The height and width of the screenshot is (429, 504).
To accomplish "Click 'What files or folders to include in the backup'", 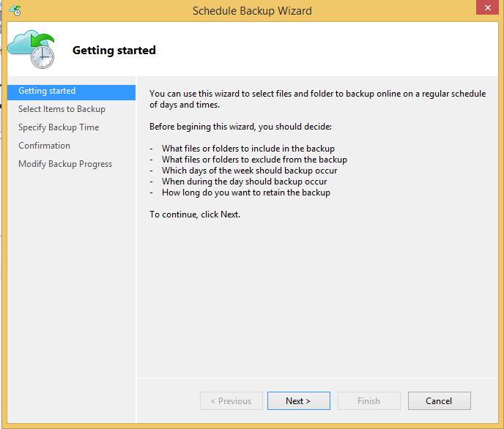I will [248, 149].
